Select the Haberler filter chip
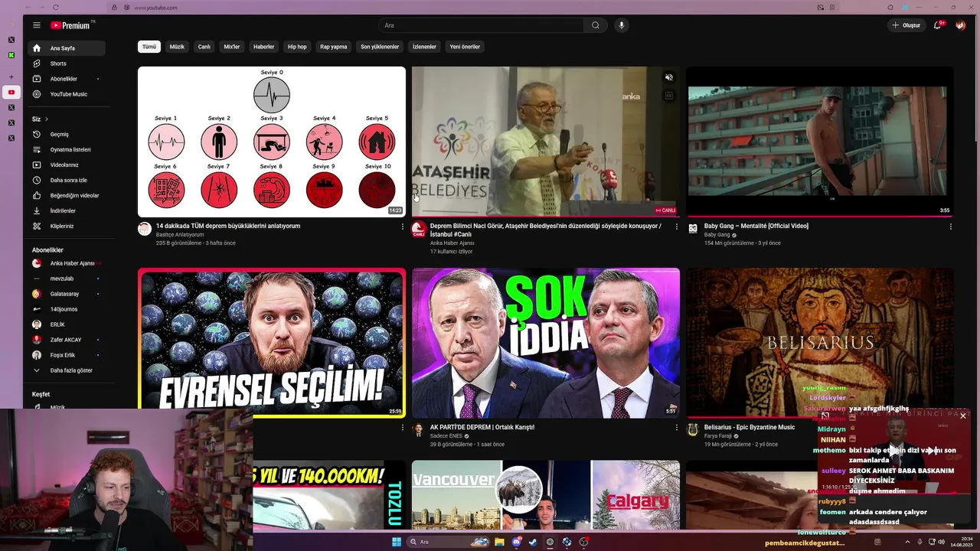The image size is (980, 551). point(264,47)
